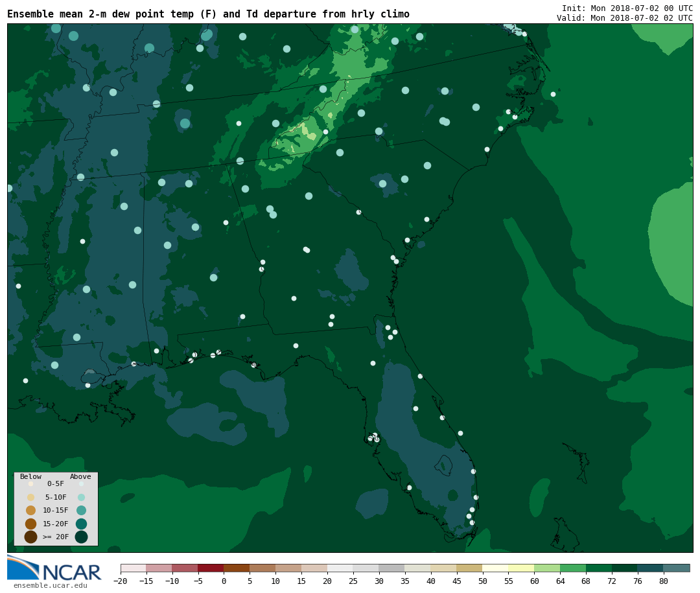This screenshot has width=700, height=593.
Task: Pick the brown 0 to 5 swatch
Action: [x=237, y=568]
